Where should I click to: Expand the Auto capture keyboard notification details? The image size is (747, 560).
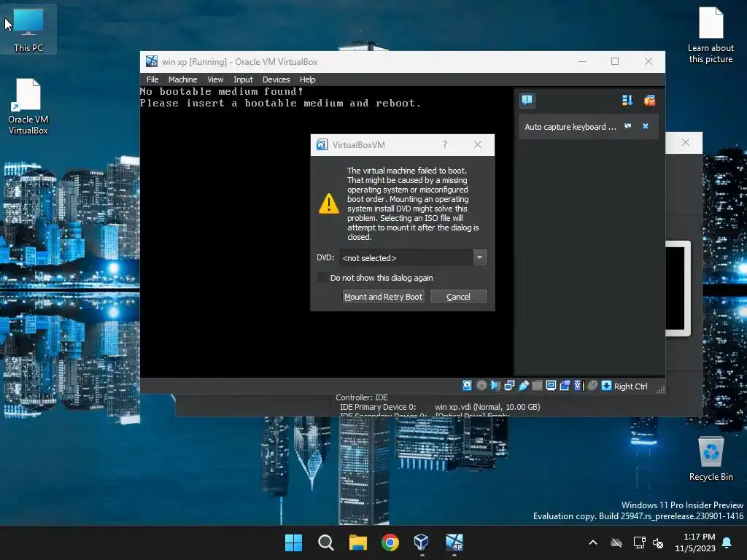click(x=628, y=126)
